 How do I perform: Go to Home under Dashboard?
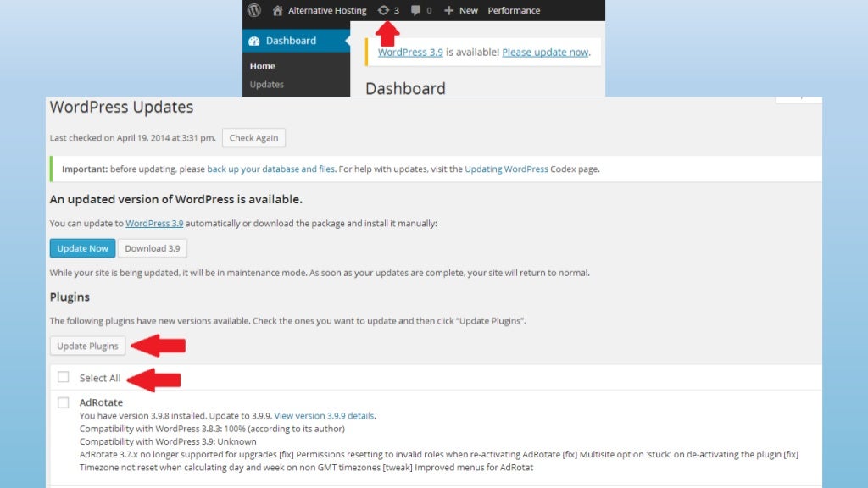263,66
